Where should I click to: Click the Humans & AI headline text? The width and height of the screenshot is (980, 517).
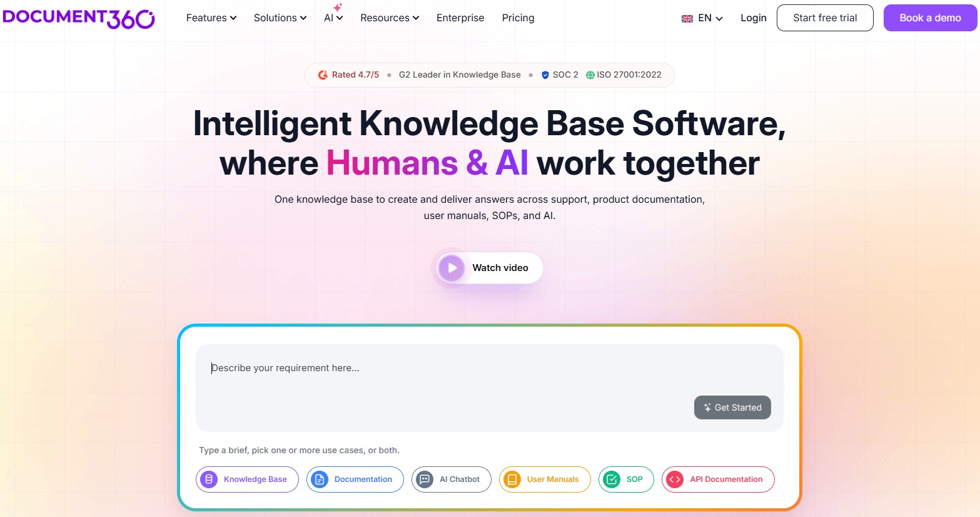[427, 163]
